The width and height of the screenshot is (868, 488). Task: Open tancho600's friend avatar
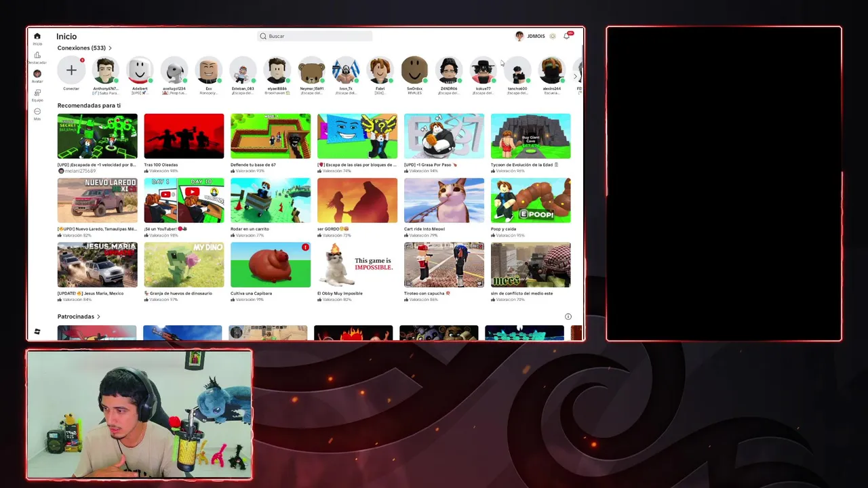point(517,70)
